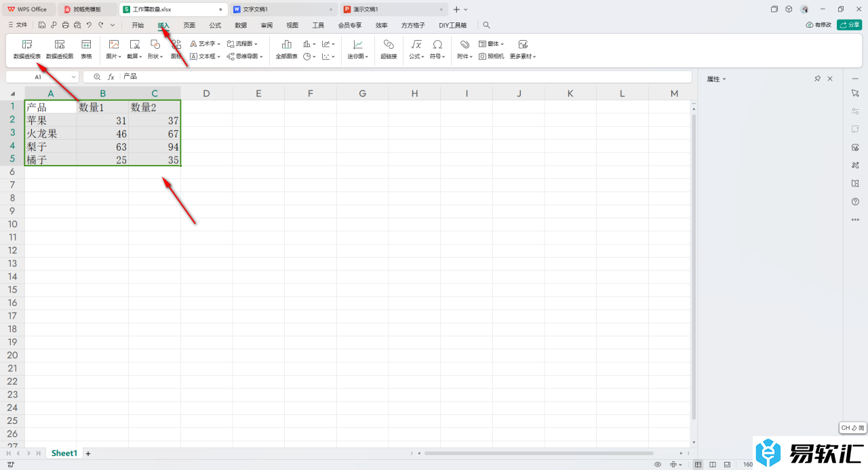Click the undo arrow icon
Screen dimensions: 868x470
tap(89, 25)
